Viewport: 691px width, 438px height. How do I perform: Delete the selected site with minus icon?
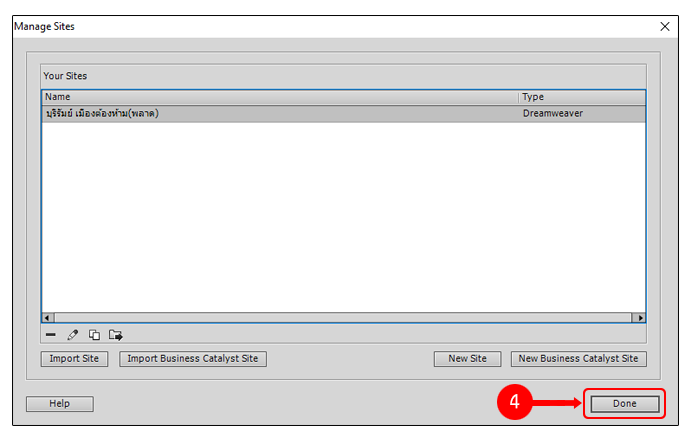tap(51, 335)
